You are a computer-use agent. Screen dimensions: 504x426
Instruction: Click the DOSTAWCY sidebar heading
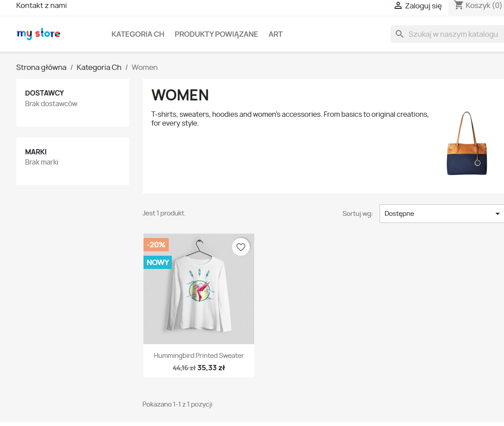click(44, 93)
